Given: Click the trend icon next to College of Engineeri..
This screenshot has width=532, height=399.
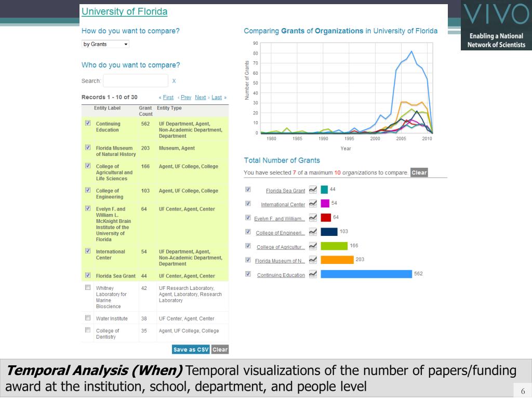Looking at the screenshot, I should click(x=313, y=232).
